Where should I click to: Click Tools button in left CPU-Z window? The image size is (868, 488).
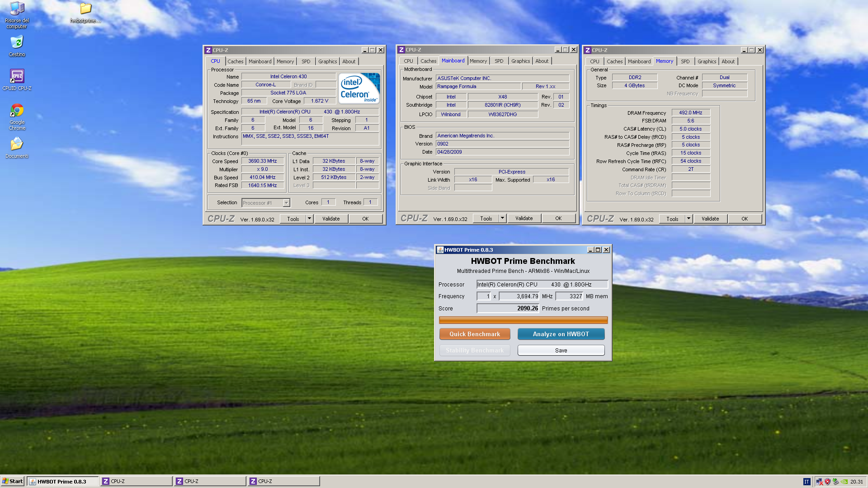293,219
